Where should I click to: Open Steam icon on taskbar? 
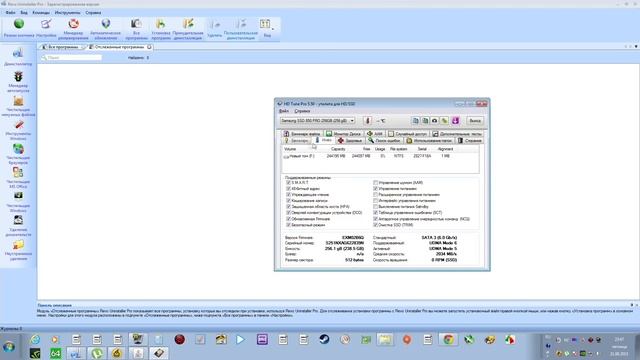324,340
